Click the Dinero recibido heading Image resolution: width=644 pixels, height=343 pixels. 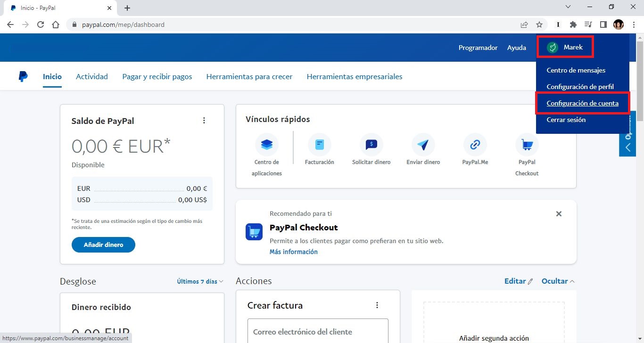click(101, 307)
